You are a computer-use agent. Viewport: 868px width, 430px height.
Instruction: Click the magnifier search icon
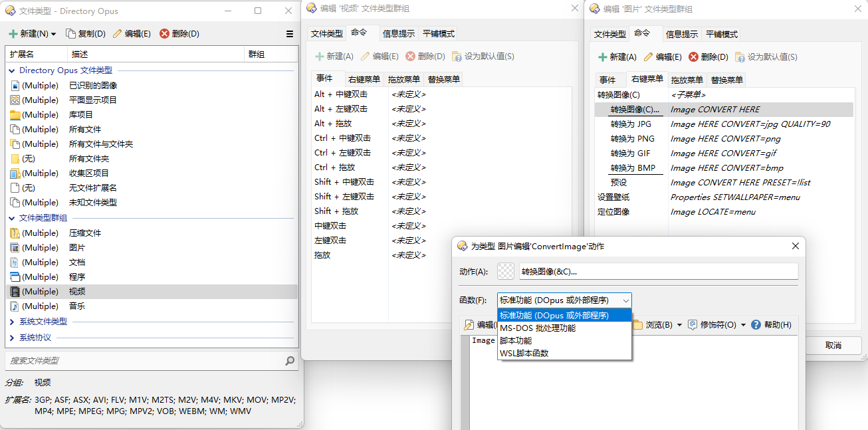click(290, 360)
